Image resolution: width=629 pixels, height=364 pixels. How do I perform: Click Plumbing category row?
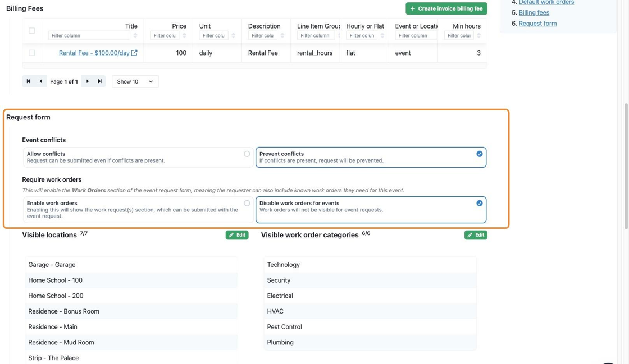[370, 342]
